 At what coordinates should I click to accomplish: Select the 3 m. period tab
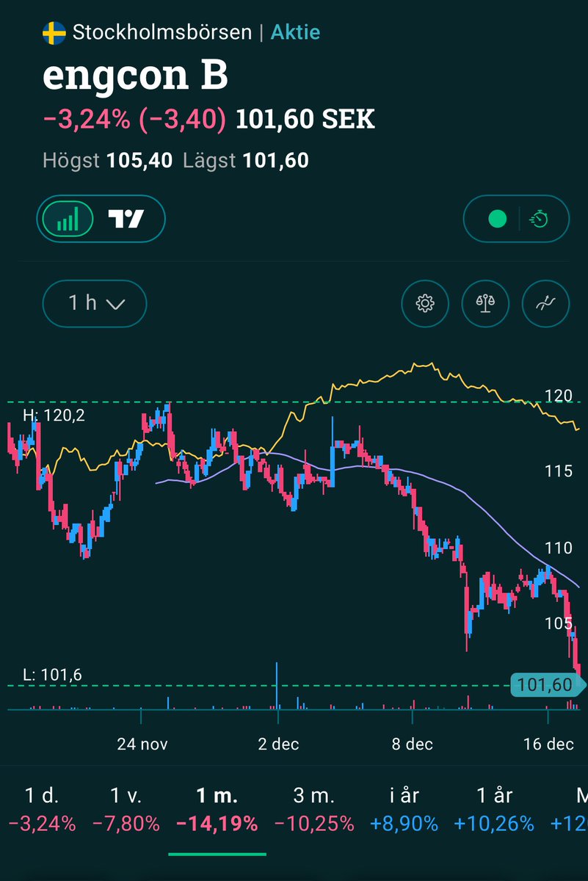[x=314, y=809]
